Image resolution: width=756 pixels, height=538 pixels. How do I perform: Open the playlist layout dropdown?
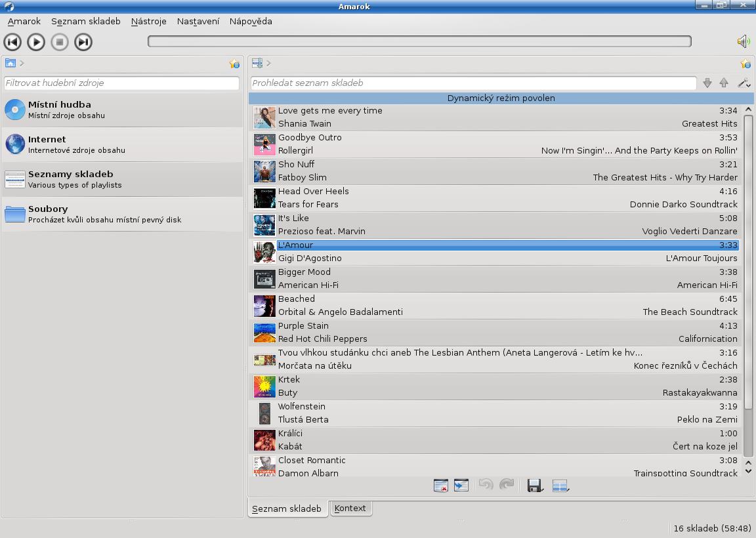pyautogui.click(x=560, y=486)
